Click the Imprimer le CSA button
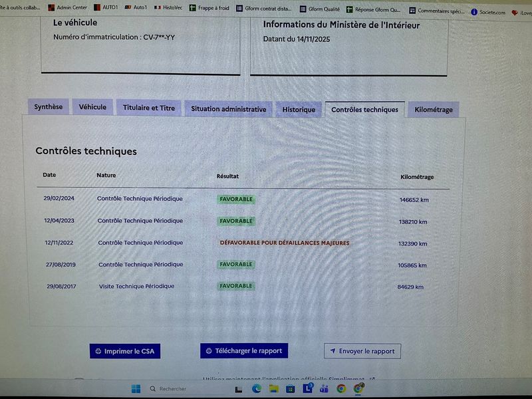This screenshot has height=399, width=532. coord(126,351)
